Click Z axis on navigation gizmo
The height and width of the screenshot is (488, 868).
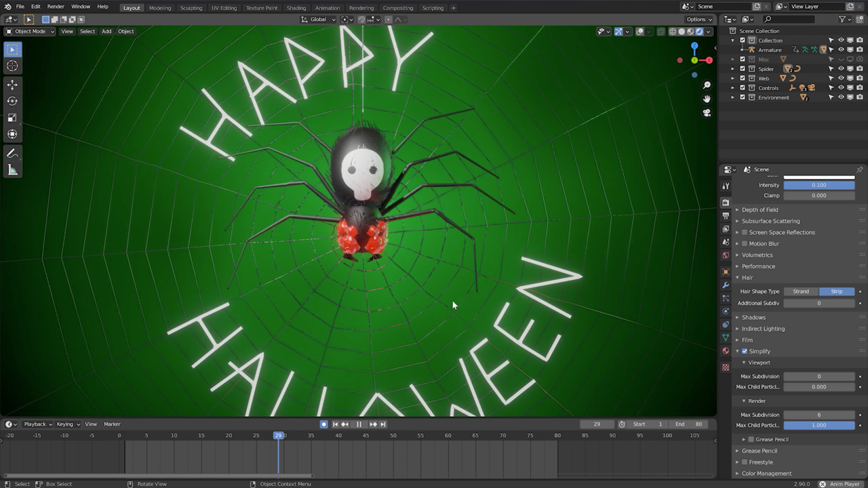click(x=694, y=45)
